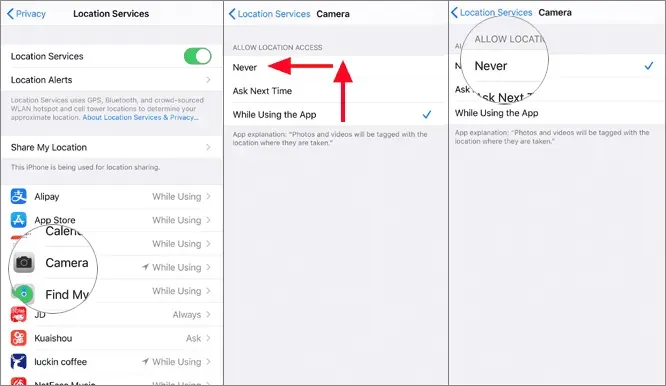Open Find My location setting chevron
666x386 pixels.
(208, 291)
